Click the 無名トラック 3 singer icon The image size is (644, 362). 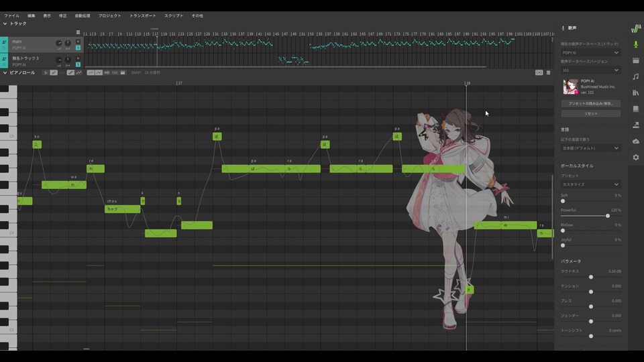pyautogui.click(x=4, y=58)
